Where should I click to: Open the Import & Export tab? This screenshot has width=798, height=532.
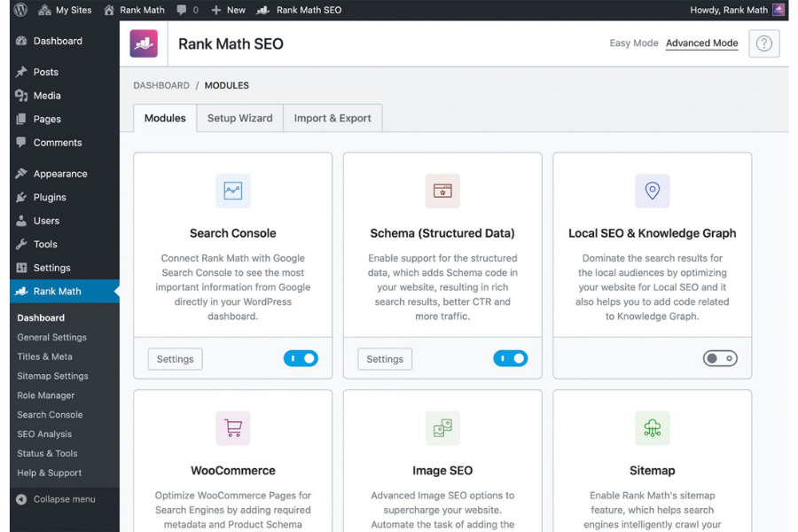[x=332, y=117]
